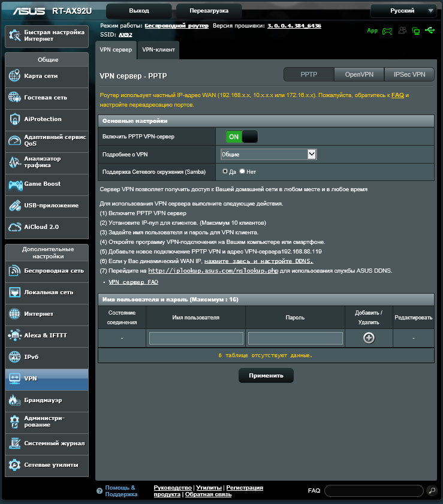The image size is (443, 504).
Task: Select the PPTP server type tab
Action: coord(309,74)
